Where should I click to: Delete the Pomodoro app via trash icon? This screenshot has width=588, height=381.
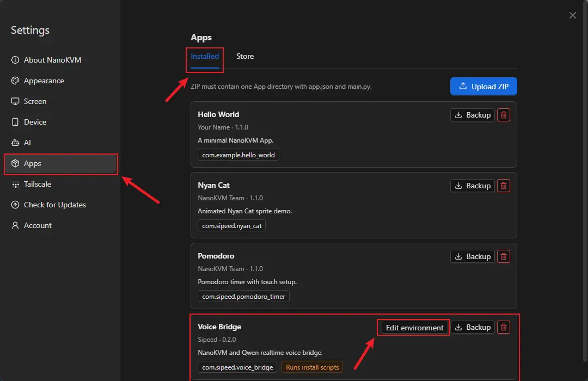pos(503,256)
